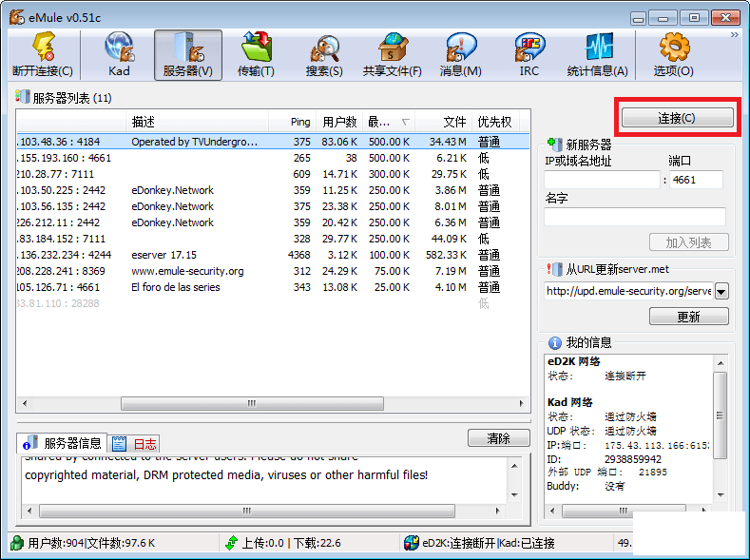750x560 pixels.
Task: Click the eD2K connection status globe icon
Action: click(x=412, y=543)
